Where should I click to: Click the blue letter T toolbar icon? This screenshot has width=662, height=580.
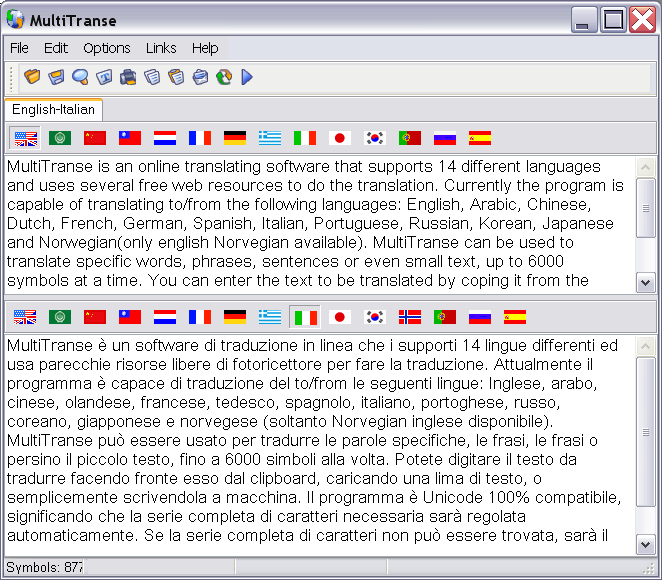click(x=104, y=77)
